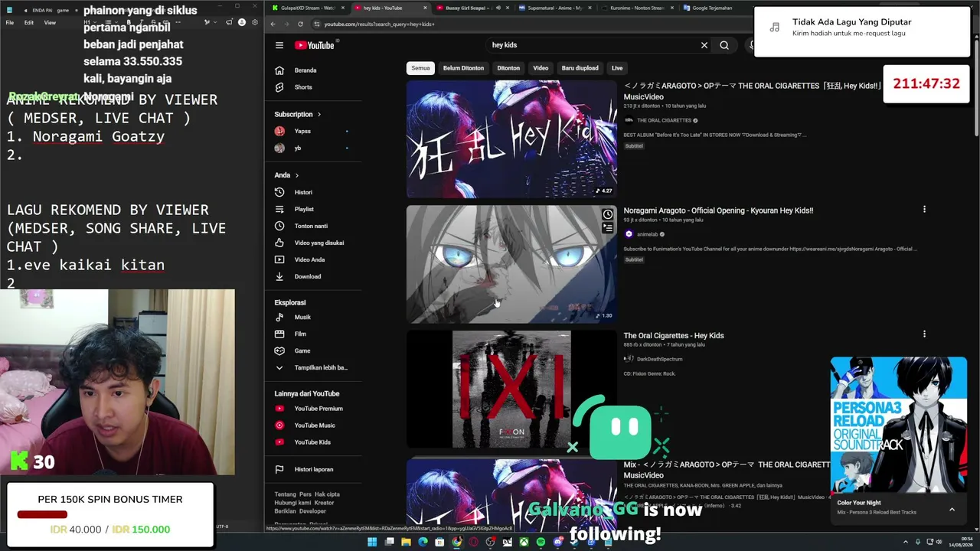Open YouTube Music link
The image size is (980, 551).
click(x=314, y=425)
